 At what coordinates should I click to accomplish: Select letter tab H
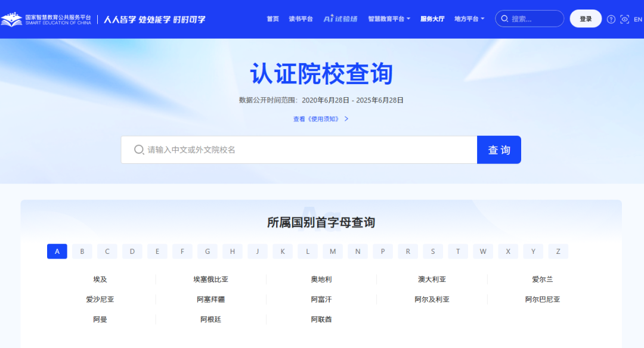pyautogui.click(x=233, y=251)
